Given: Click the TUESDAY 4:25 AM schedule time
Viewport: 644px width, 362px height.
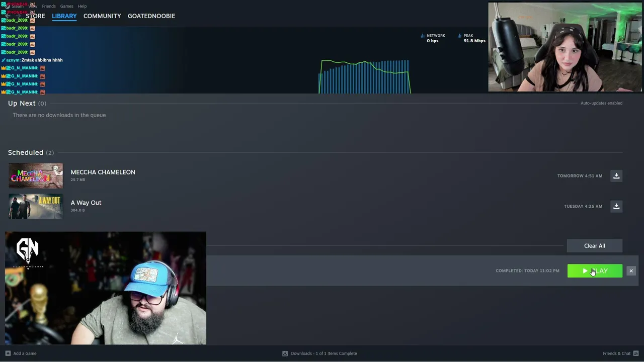Looking at the screenshot, I should [x=583, y=206].
